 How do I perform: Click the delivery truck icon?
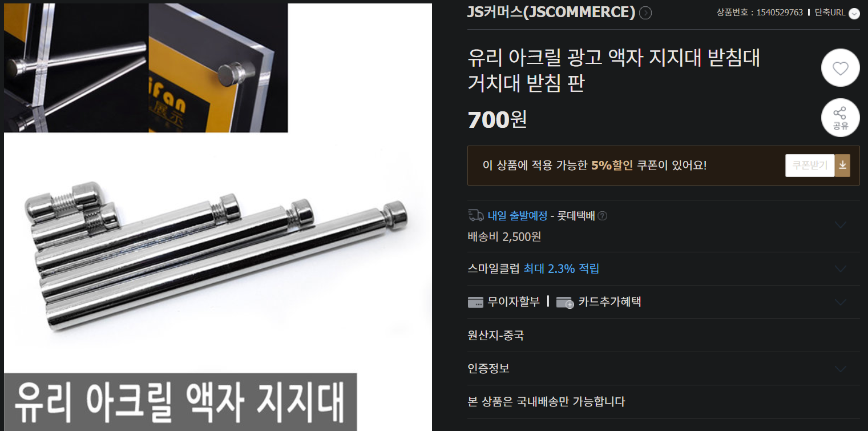pyautogui.click(x=475, y=215)
